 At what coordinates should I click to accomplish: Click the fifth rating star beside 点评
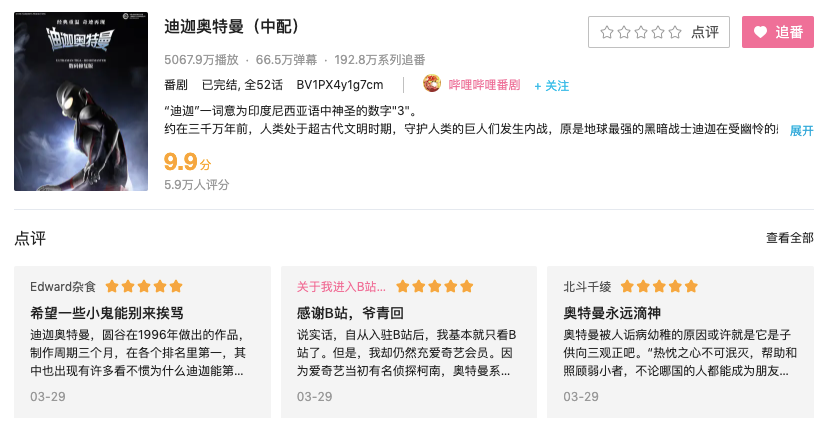pos(675,32)
